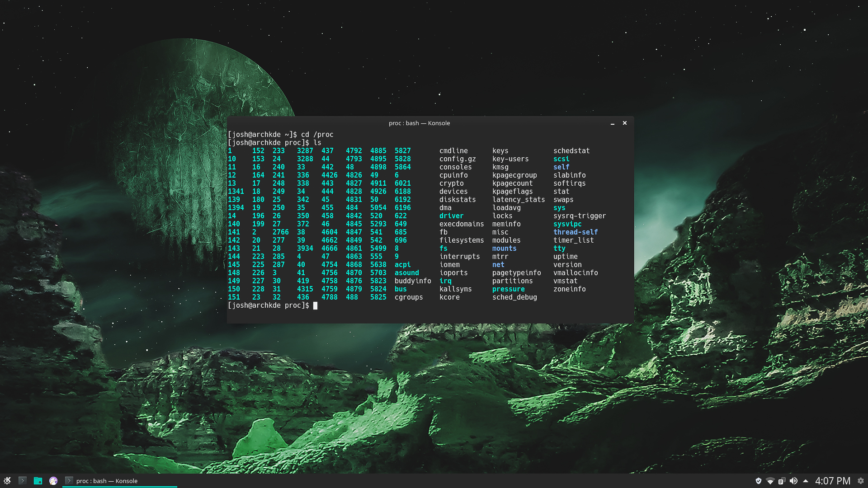This screenshot has width=868, height=488.
Task: Expand the hidden system tray icons arrow
Action: click(x=806, y=481)
